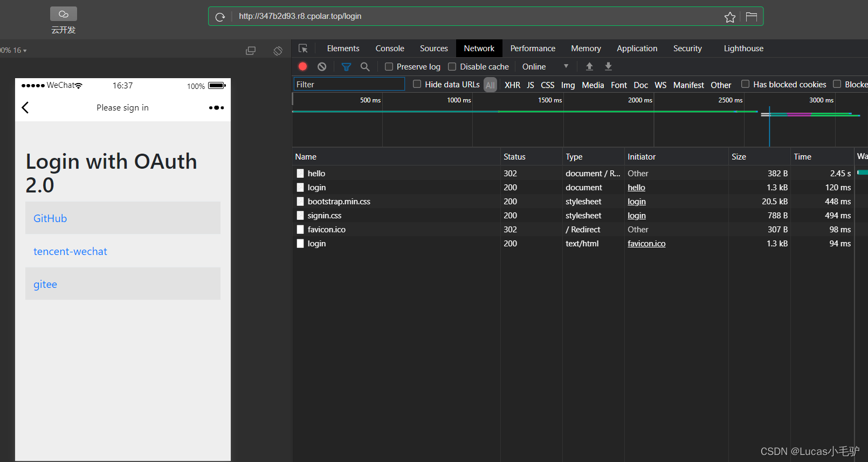Open the Performance tab
The width and height of the screenshot is (868, 462).
tap(533, 49)
